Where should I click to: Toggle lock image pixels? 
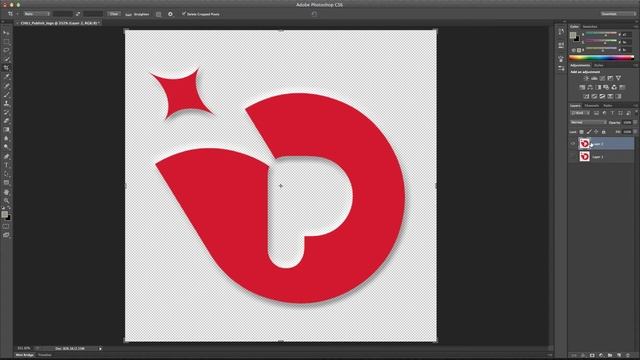589,132
